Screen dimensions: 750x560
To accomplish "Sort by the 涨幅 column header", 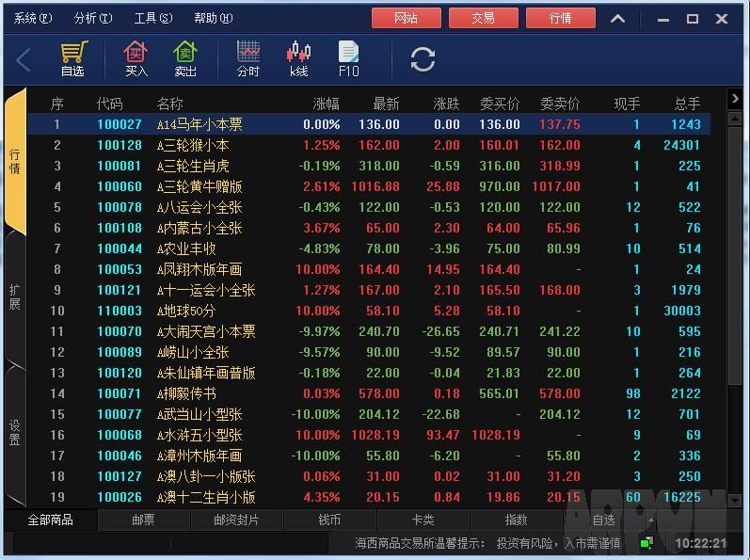I will (x=326, y=104).
